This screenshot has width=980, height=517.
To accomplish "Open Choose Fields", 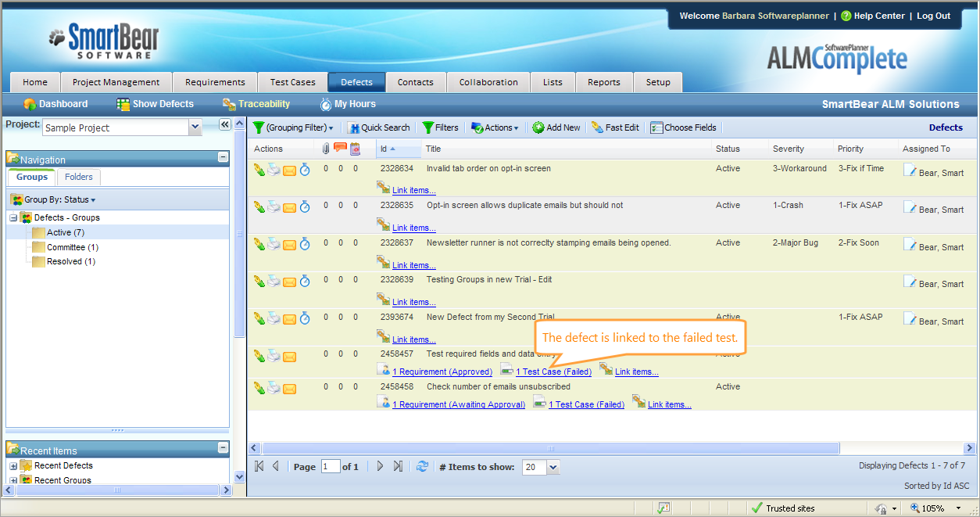I will point(683,127).
